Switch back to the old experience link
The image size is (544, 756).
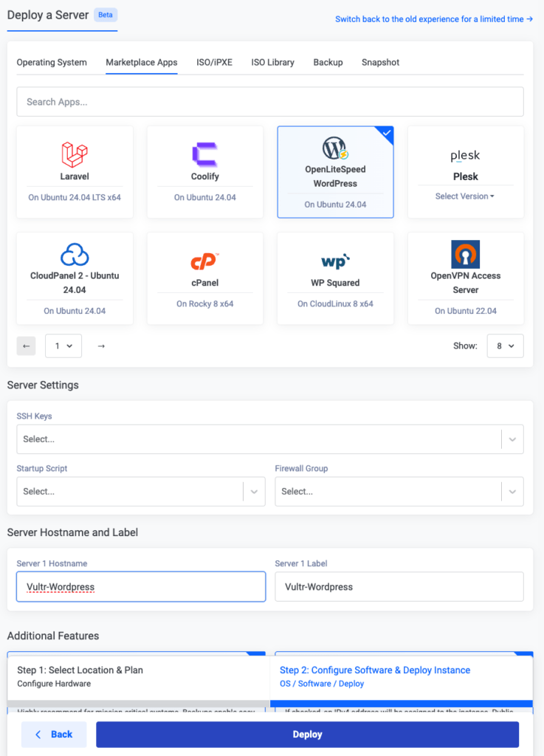coord(434,19)
